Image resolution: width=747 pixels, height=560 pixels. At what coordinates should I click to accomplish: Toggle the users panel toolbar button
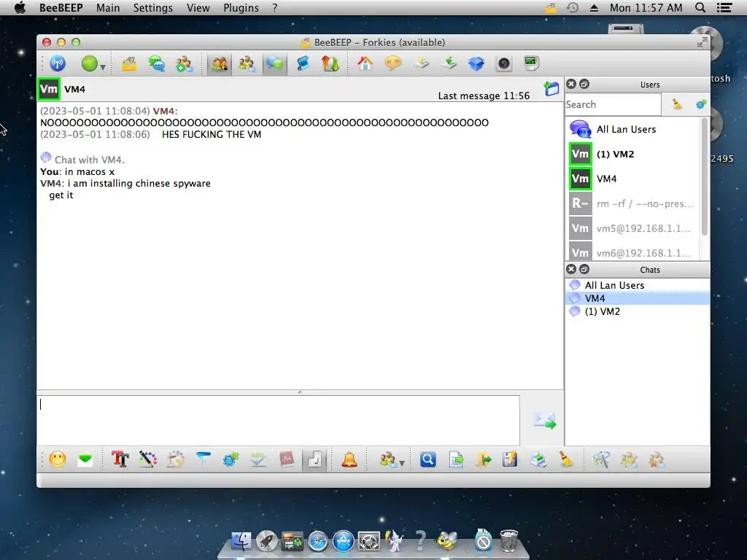[220, 64]
